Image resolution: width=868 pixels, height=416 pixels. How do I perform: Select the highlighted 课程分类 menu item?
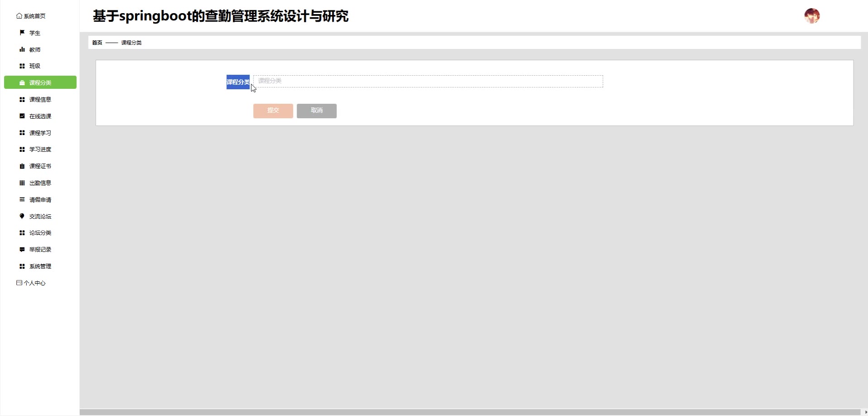[x=40, y=82]
